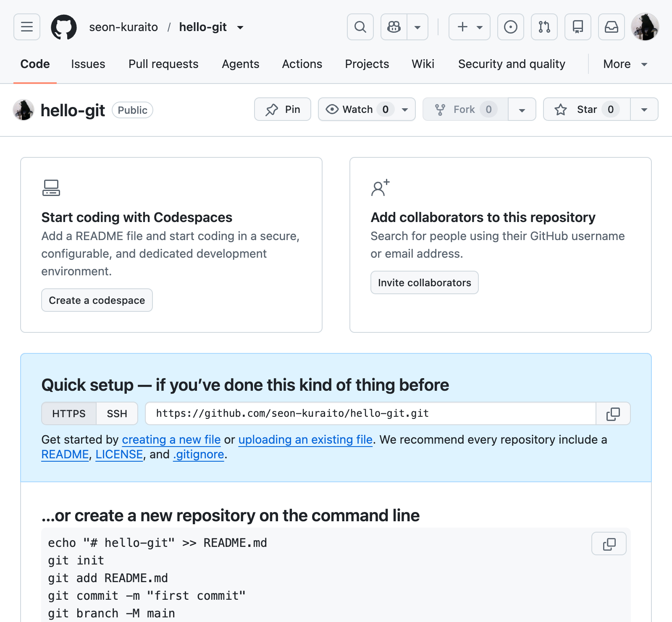
Task: Open the create new plus menu
Action: click(x=470, y=27)
